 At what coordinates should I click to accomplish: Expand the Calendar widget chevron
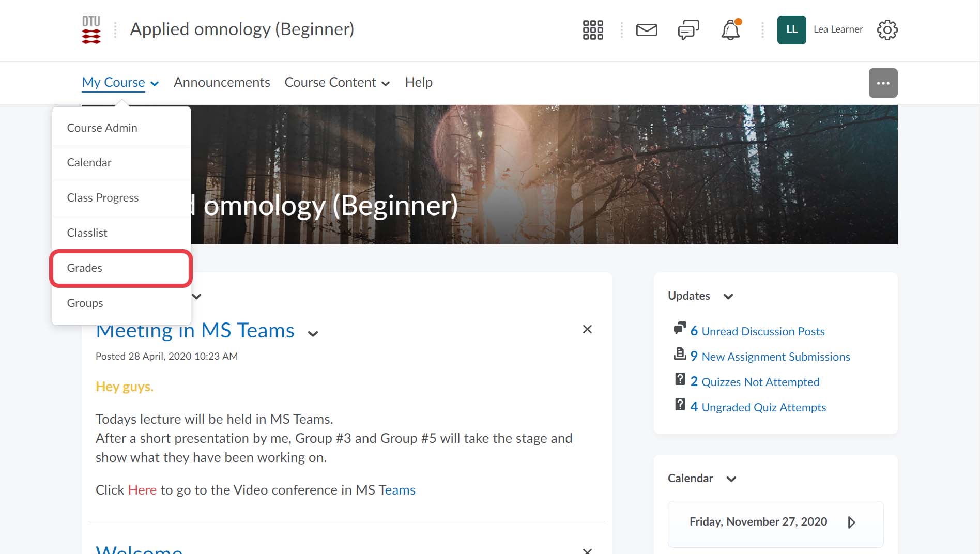[731, 479]
